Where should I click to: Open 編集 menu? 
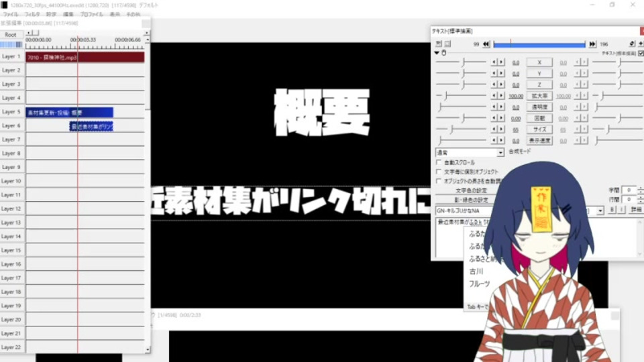pyautogui.click(x=68, y=14)
